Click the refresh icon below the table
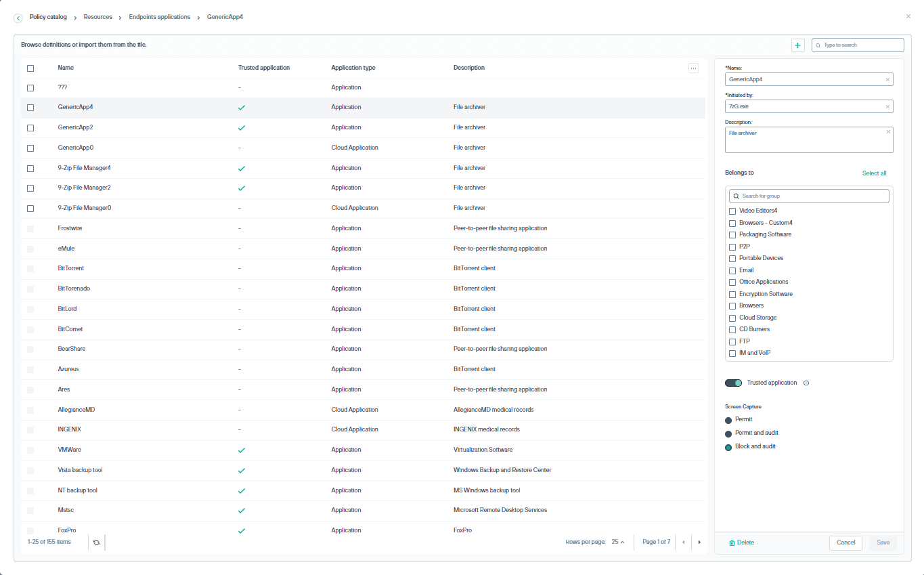The image size is (924, 575). pos(96,542)
